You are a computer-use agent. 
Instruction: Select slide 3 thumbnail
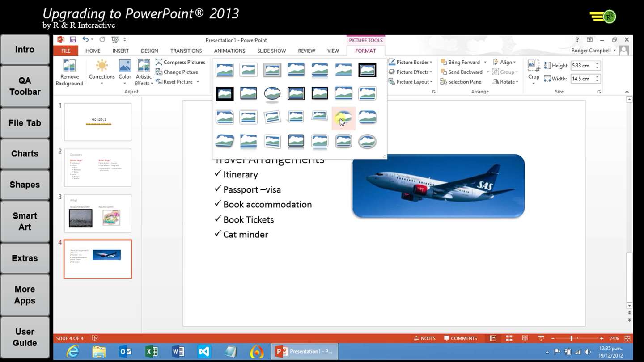point(98,213)
